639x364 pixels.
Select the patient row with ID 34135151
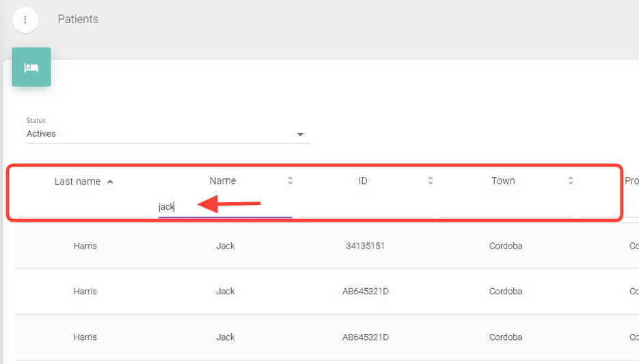pos(365,246)
